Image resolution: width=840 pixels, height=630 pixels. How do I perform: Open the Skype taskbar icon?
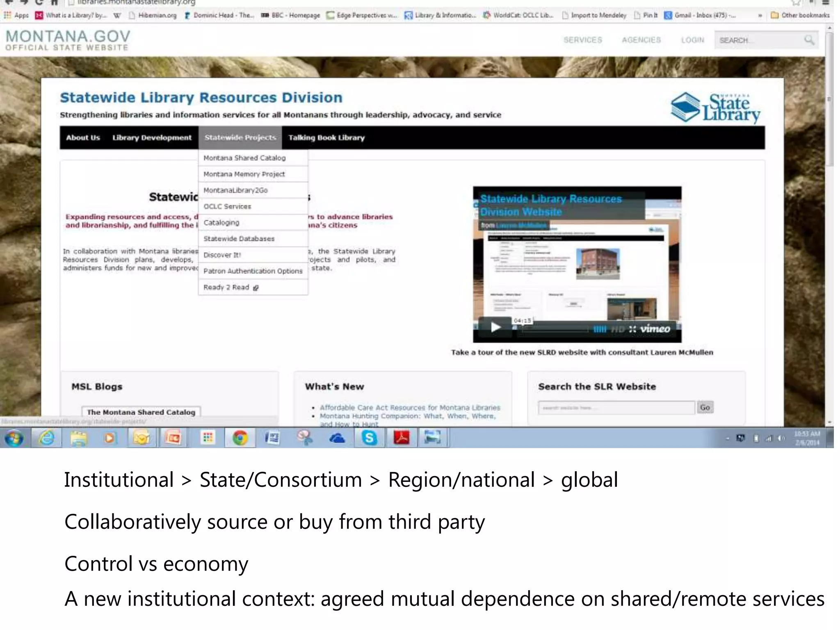point(369,438)
